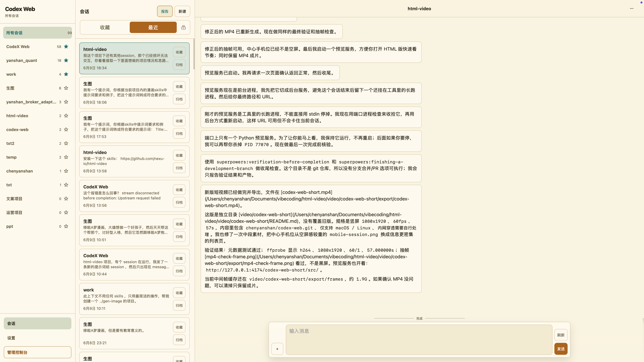644x362 pixels.
Task: Archive the 生图 6月8日 23:21 session
Action: coord(179,340)
